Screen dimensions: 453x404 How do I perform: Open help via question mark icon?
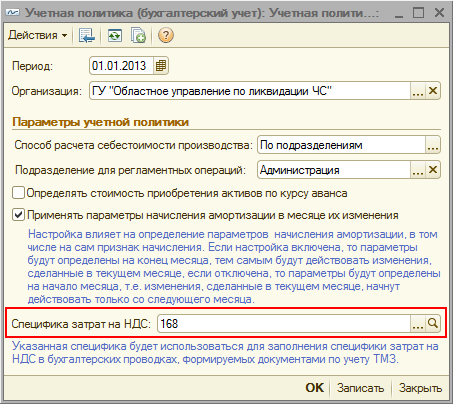pos(166,35)
